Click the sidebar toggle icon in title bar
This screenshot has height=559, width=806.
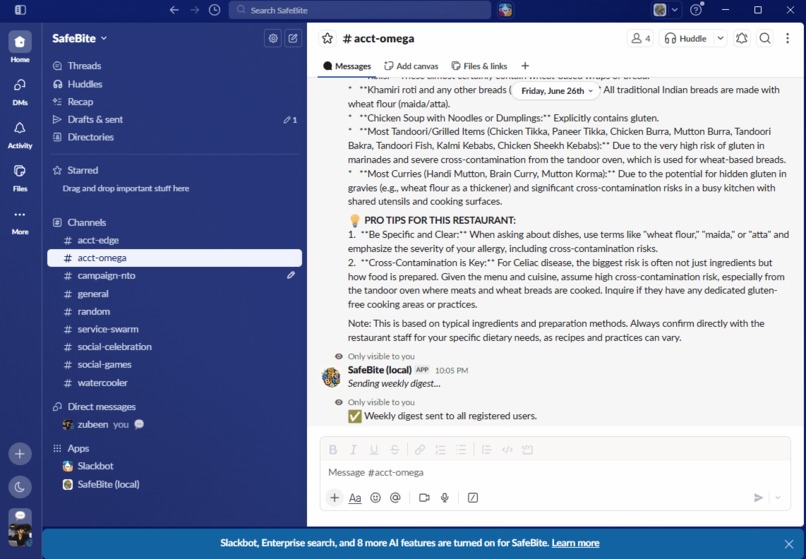21,10
